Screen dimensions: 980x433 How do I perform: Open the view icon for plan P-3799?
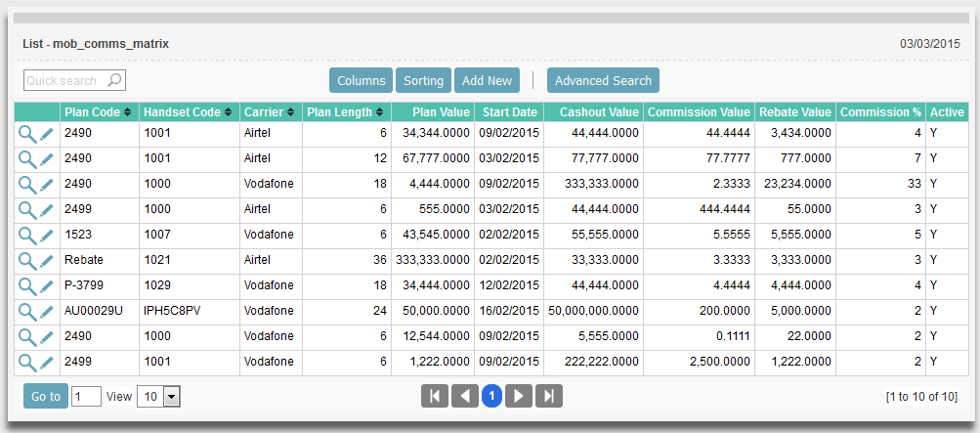pyautogui.click(x=27, y=286)
